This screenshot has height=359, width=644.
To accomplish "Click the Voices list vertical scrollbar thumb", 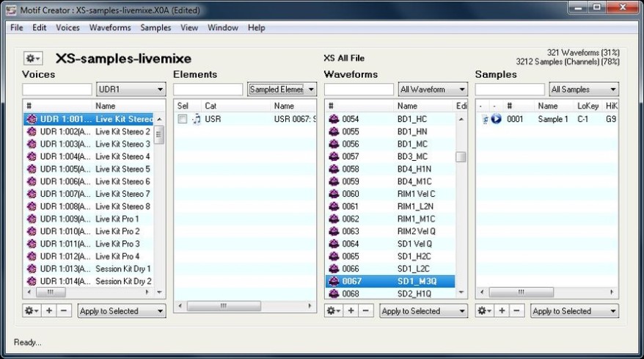I will tap(159, 135).
